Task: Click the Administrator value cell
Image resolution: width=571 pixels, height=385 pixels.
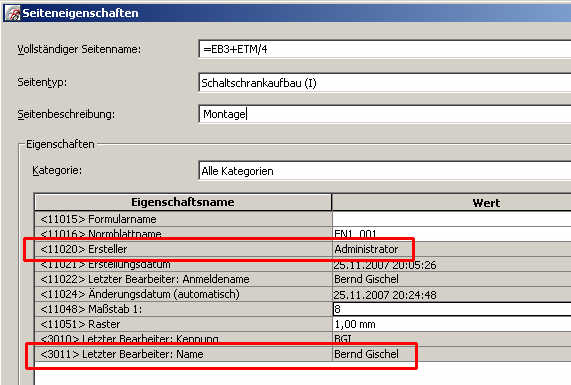Action: point(452,249)
